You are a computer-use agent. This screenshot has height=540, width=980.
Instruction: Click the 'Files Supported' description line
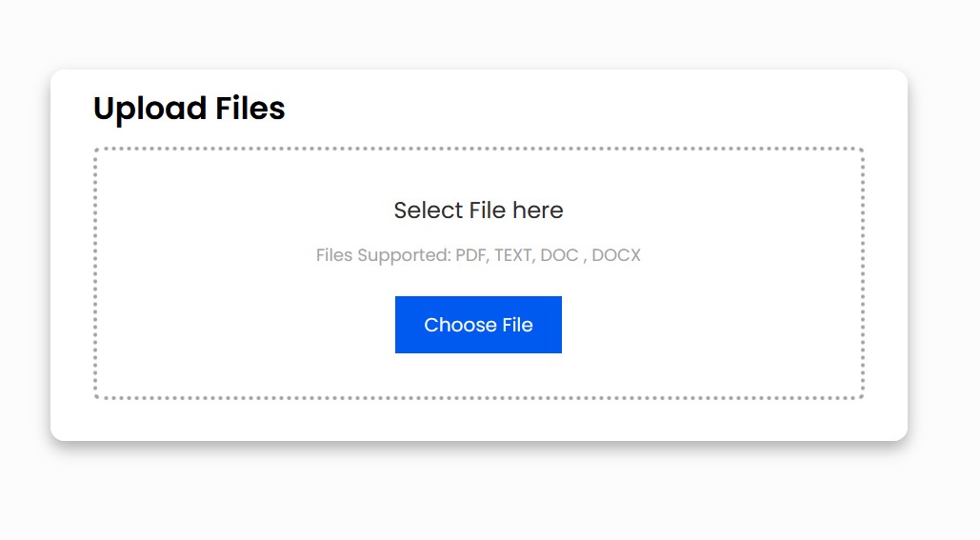[478, 255]
